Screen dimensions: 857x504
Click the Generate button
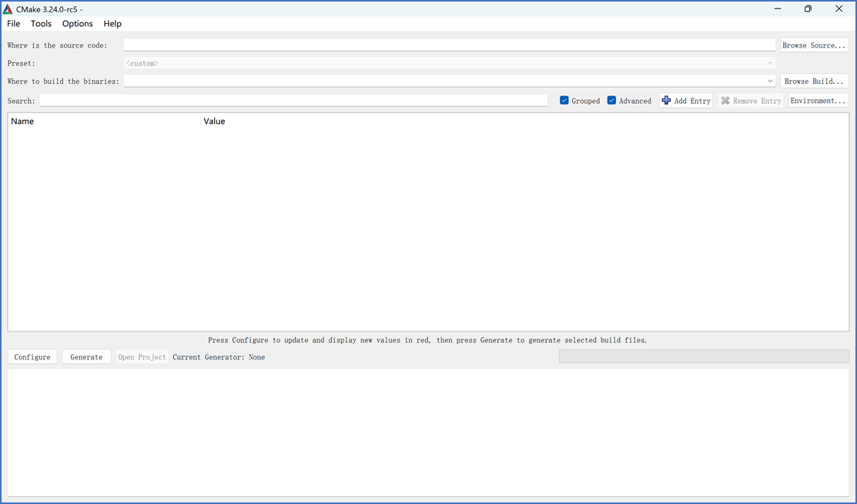pyautogui.click(x=86, y=357)
